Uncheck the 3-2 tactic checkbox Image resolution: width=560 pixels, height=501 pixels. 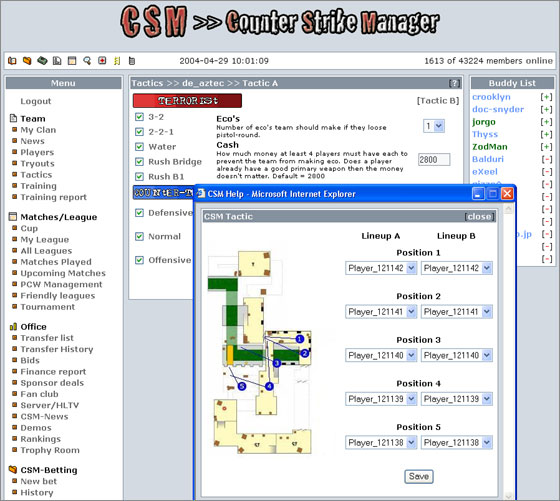coord(139,117)
